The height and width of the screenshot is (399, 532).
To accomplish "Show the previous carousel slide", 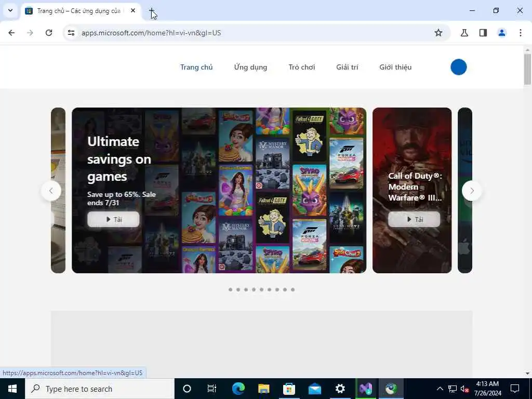I will pos(51,191).
